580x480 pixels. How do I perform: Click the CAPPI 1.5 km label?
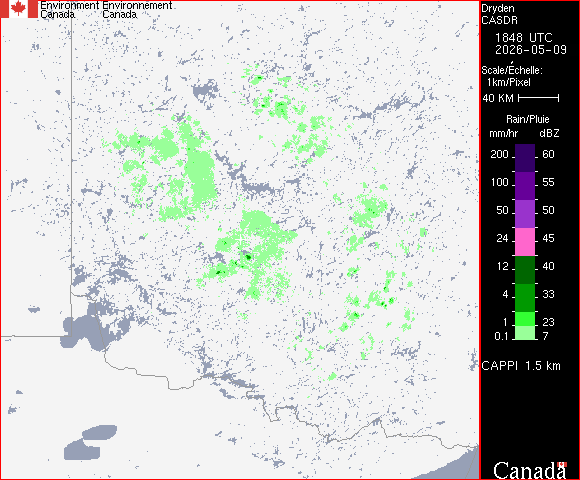[x=521, y=366]
